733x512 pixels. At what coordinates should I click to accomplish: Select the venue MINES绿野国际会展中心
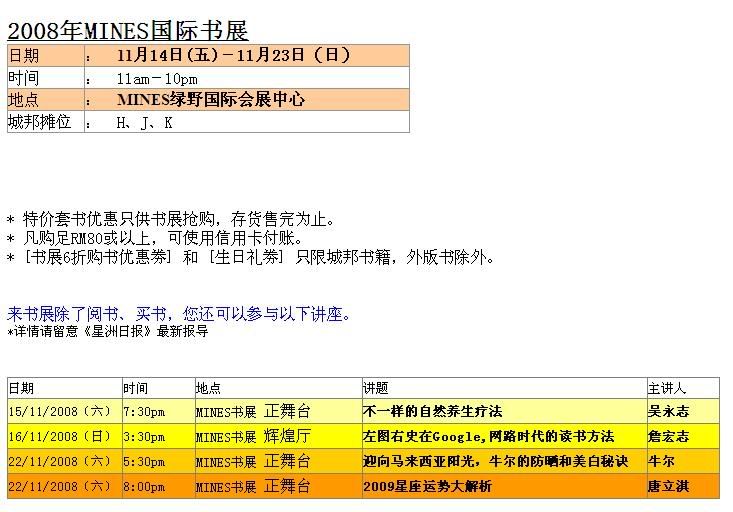click(210, 100)
